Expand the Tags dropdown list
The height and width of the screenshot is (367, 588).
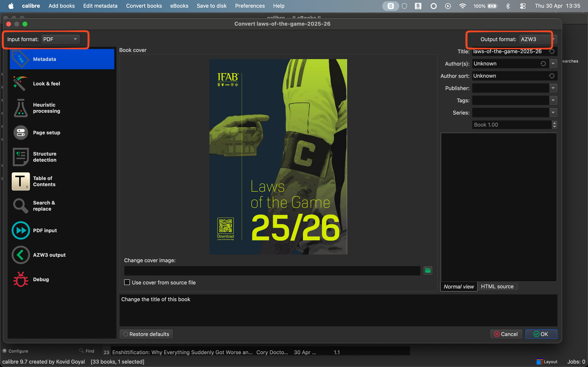553,100
